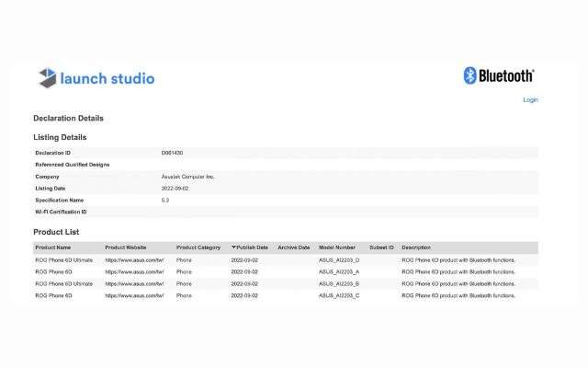The width and height of the screenshot is (588, 368).
Task: Open website link in ASUS_AI2203_B row
Action: (x=134, y=284)
